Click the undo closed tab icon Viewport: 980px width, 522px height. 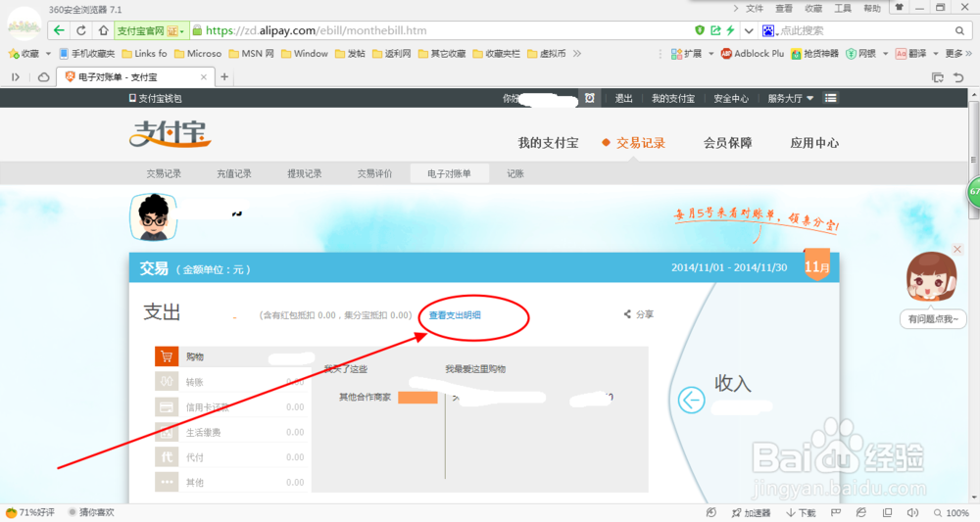click(958, 77)
